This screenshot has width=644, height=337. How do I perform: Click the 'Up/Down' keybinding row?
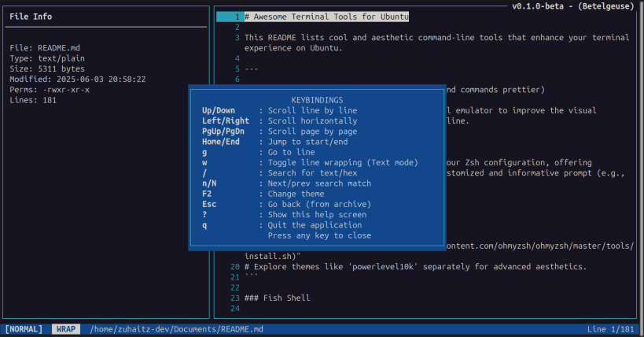click(279, 110)
